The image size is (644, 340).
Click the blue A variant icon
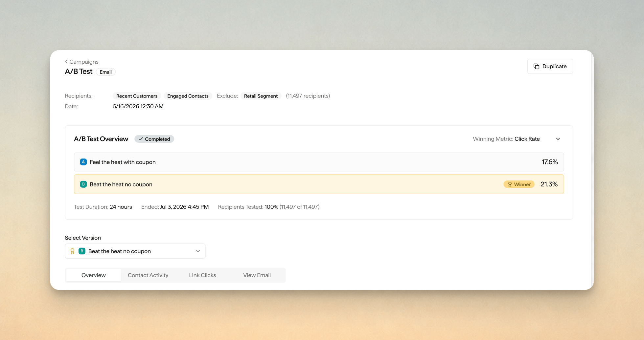coord(83,162)
